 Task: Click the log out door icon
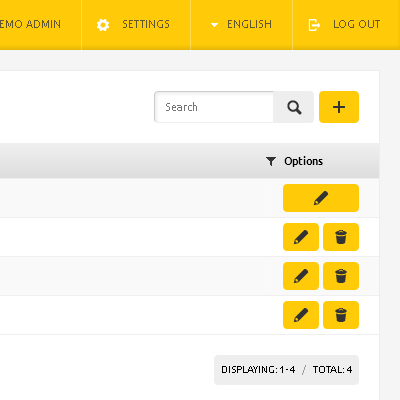point(314,25)
